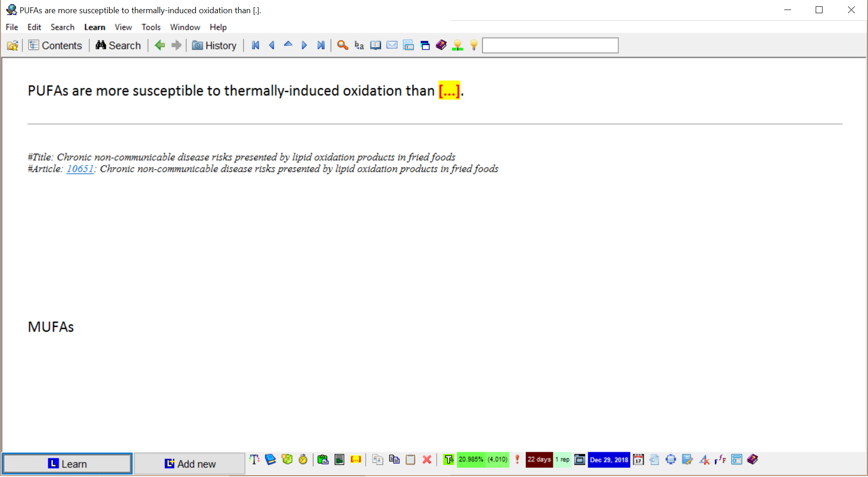Open the Edit menu
868x477 pixels.
34,27
